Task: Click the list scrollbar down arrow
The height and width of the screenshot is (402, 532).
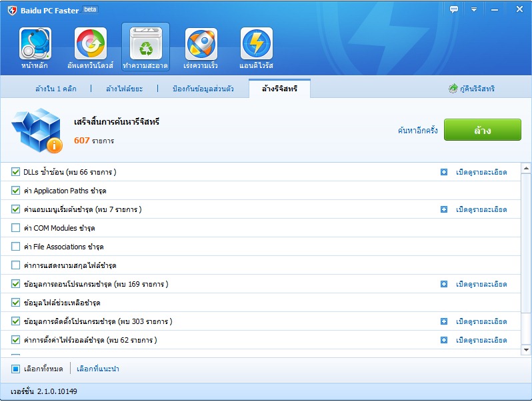Action: tap(526, 349)
